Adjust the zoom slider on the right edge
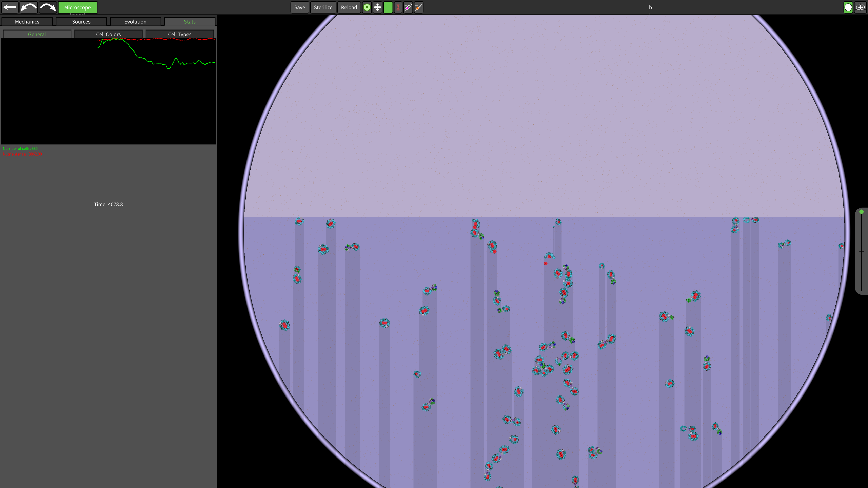Screen dimensions: 868x488 coord(862,251)
